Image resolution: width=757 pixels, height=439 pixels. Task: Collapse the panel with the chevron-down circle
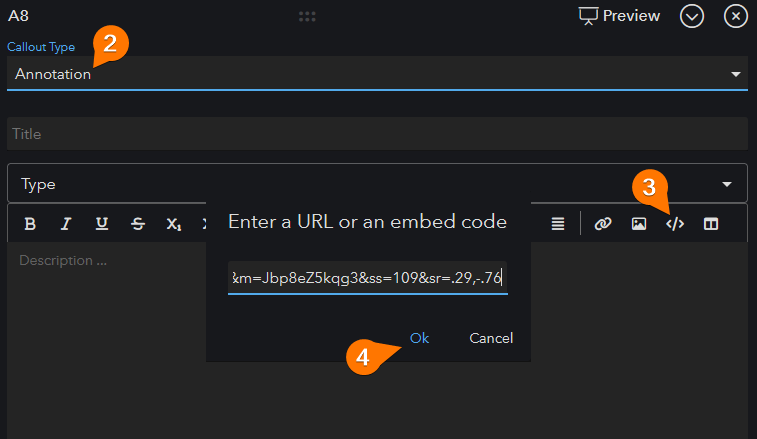(x=692, y=16)
